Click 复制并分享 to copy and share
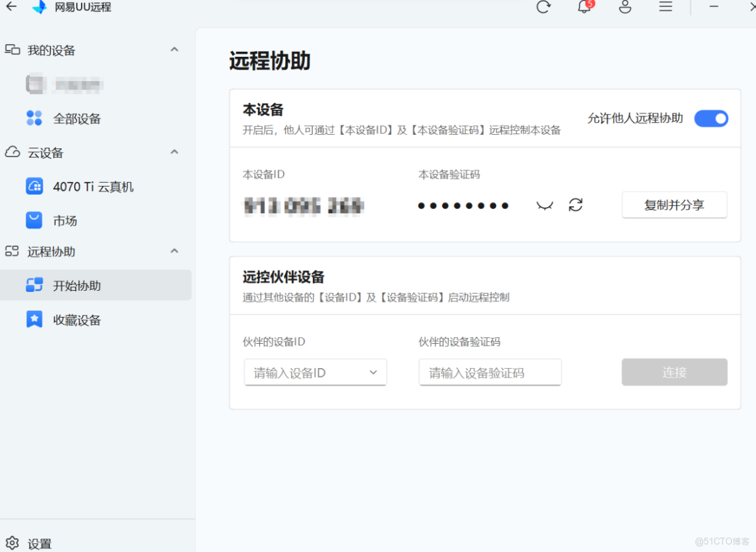Image resolution: width=756 pixels, height=552 pixels. (674, 204)
